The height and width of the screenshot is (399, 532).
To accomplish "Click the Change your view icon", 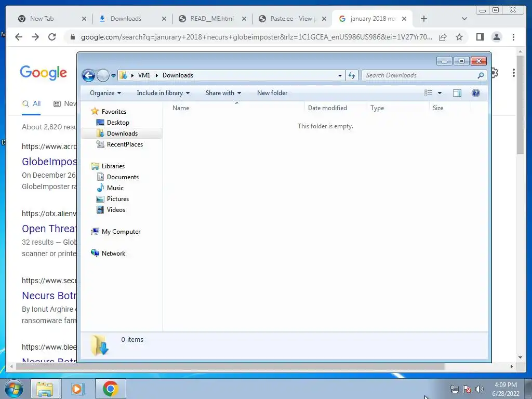I will 429,93.
